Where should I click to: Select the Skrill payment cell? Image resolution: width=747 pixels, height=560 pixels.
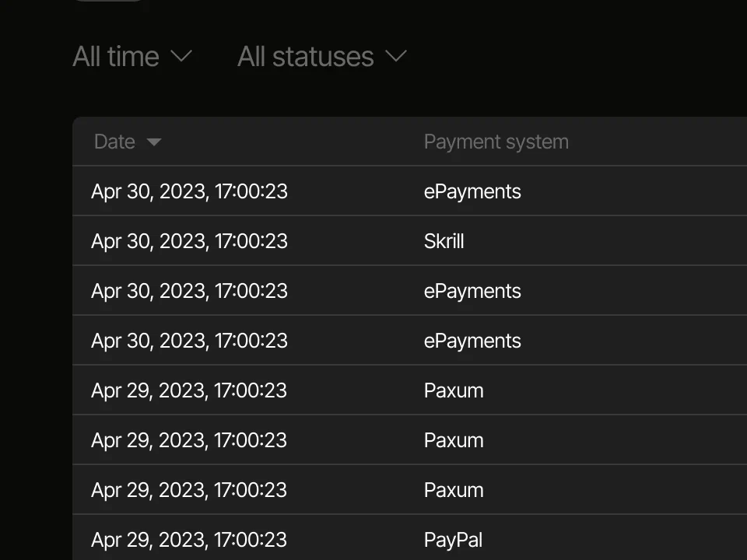pos(444,241)
